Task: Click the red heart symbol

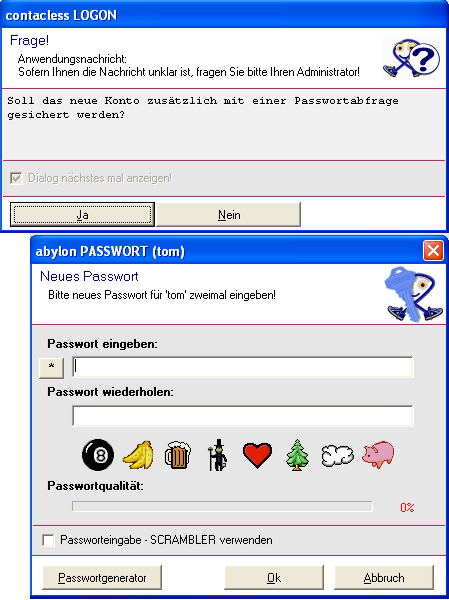Action: [x=257, y=455]
